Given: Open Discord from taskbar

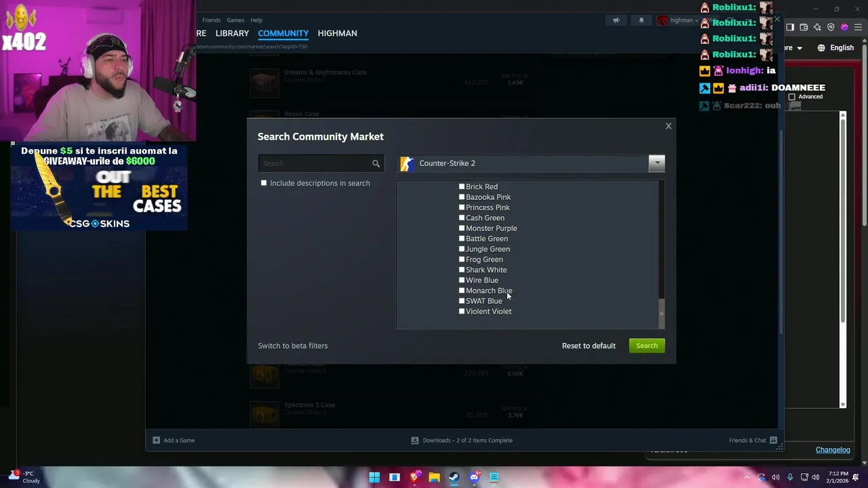Looking at the screenshot, I should point(474,477).
